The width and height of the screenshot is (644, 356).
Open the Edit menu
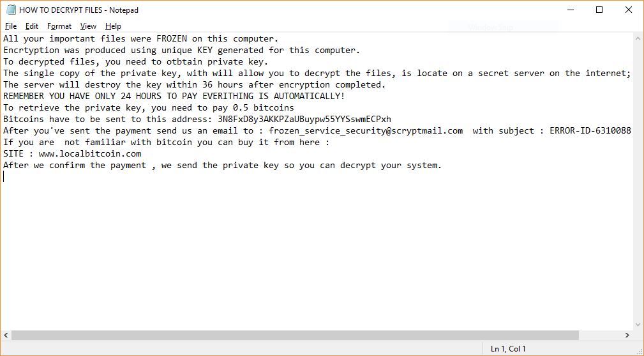tap(32, 26)
